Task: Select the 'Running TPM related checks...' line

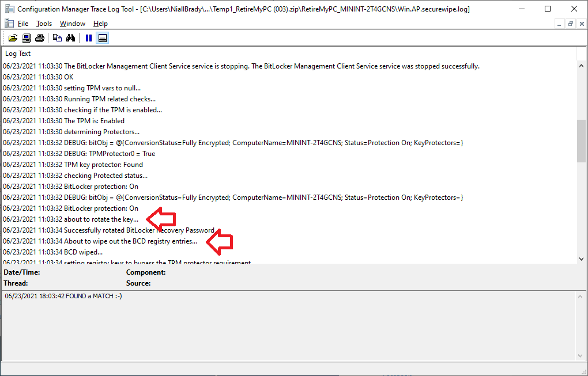Action: click(79, 99)
